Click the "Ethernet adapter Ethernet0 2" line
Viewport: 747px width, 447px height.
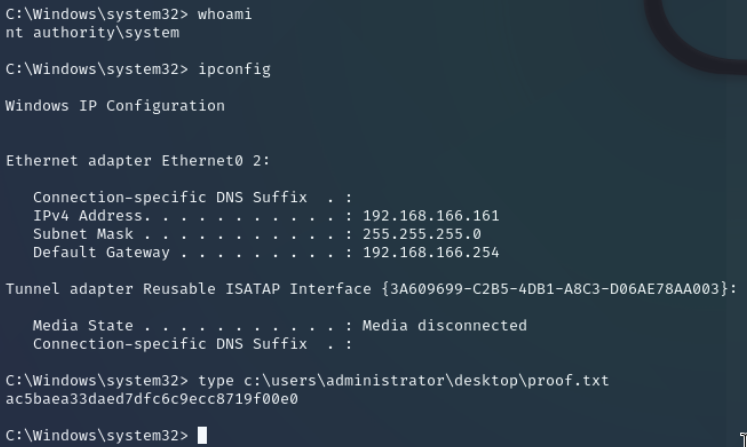coord(138,160)
